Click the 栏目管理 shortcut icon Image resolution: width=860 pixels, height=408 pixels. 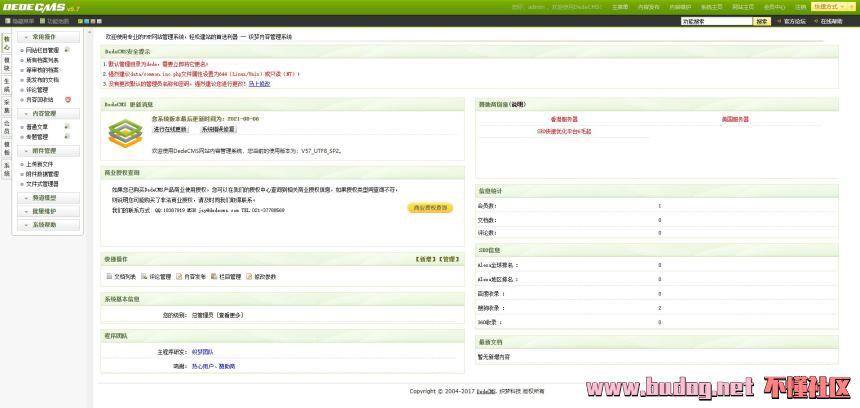coord(213,276)
